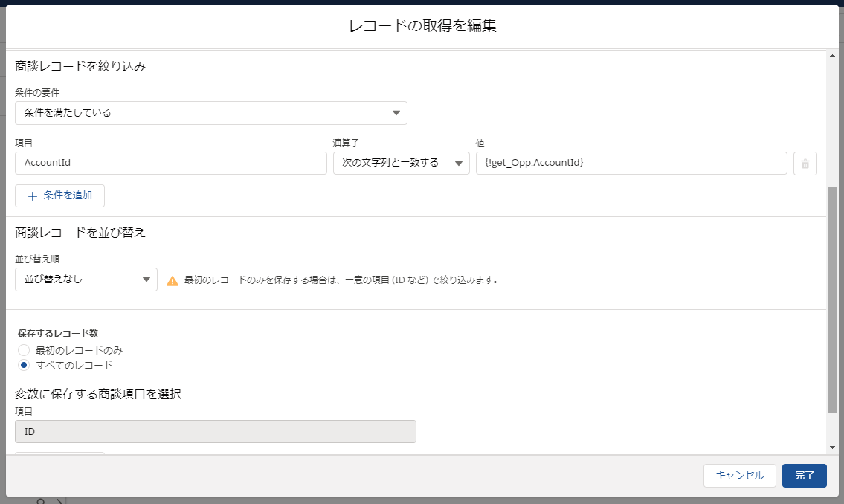Click the AccountId field input
This screenshot has height=504, width=844.
click(170, 163)
